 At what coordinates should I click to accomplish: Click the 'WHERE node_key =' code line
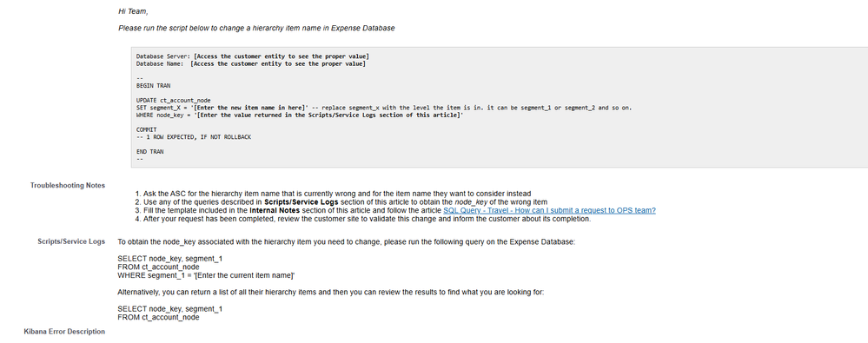pos(300,115)
